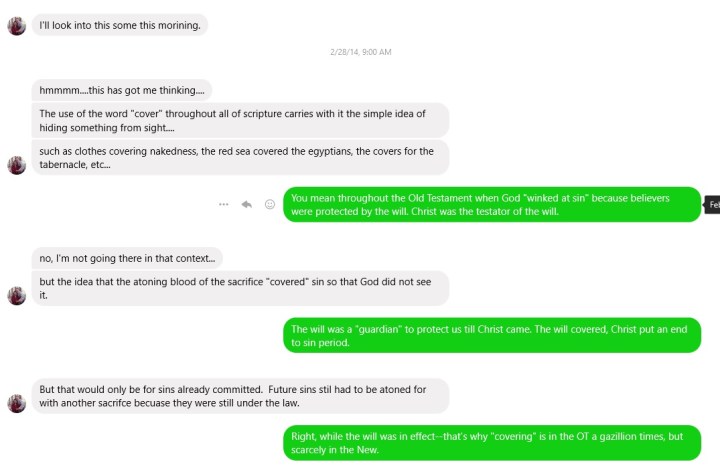
Task: Click avatar beside "But that would only" message
Action: (16, 402)
